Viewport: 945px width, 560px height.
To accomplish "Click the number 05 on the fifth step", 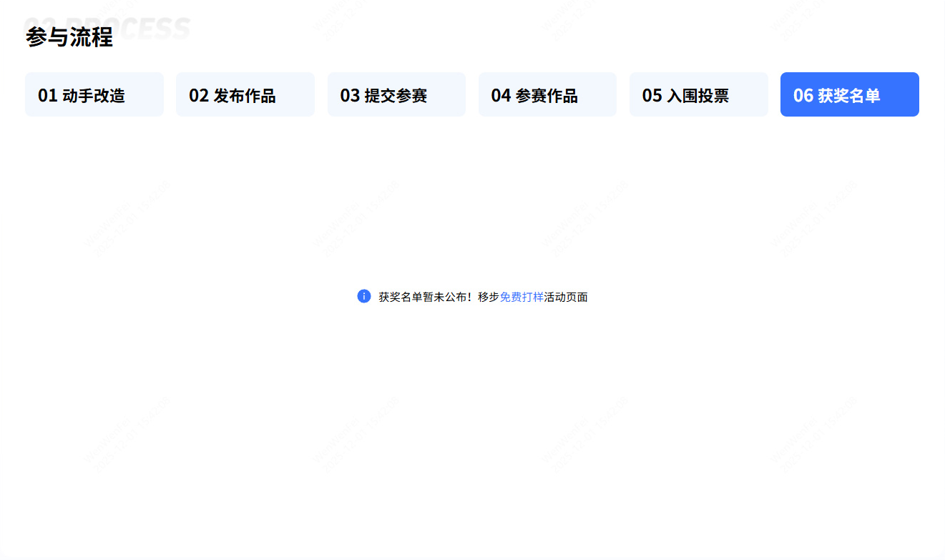I will (x=652, y=95).
